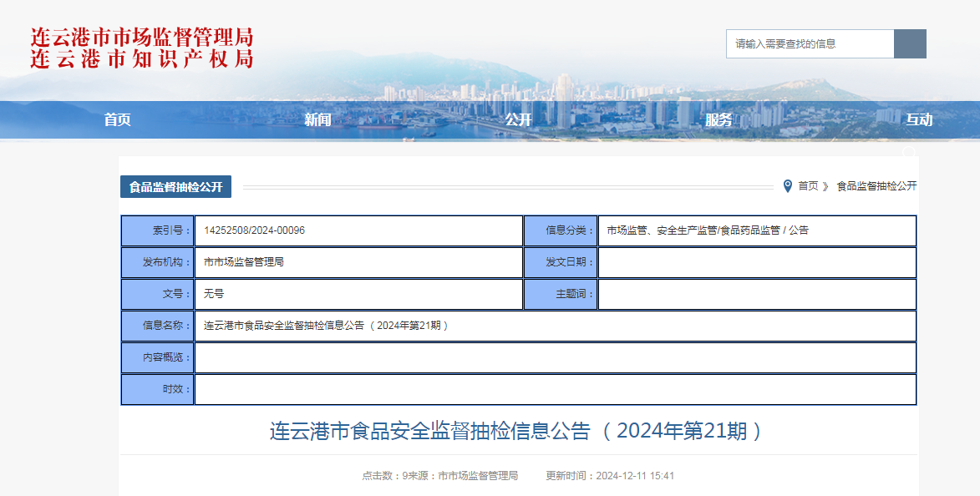Open 食品监督抽检公开 breadcrumb link

click(877, 186)
